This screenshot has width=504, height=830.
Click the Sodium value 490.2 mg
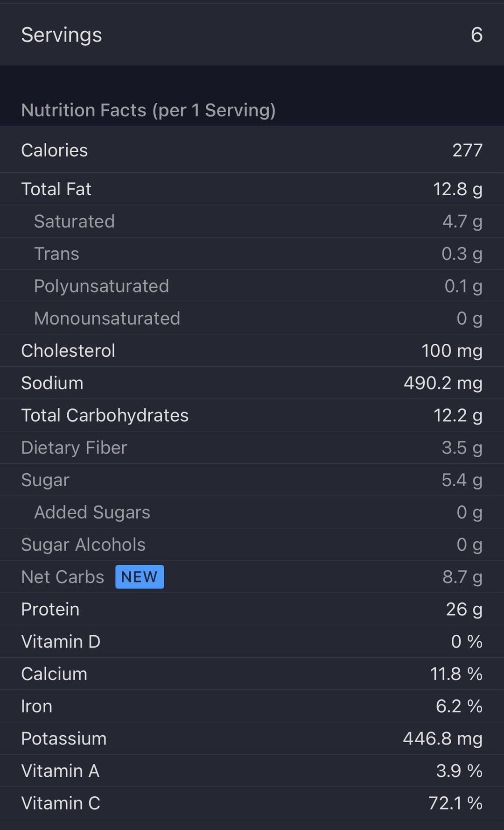point(443,383)
